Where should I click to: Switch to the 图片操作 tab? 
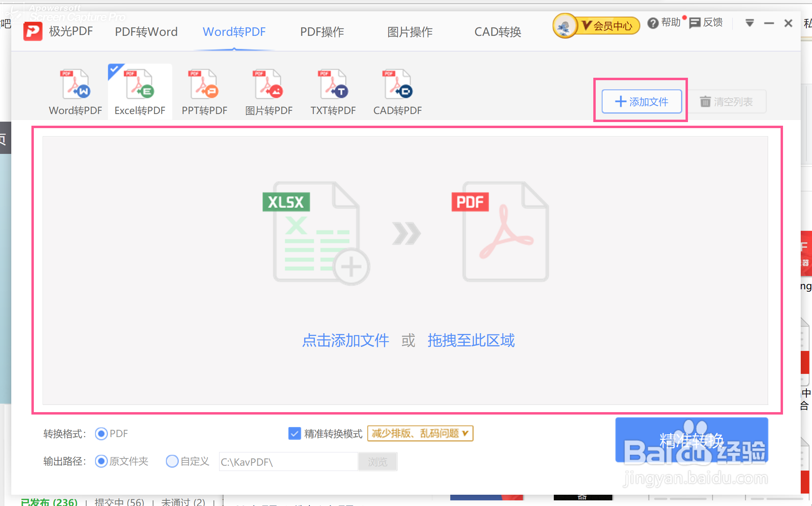410,32
